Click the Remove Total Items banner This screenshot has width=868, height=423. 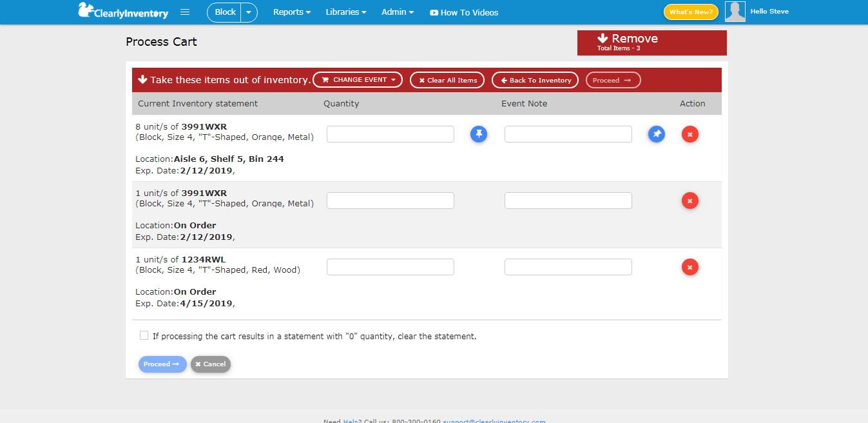(652, 43)
